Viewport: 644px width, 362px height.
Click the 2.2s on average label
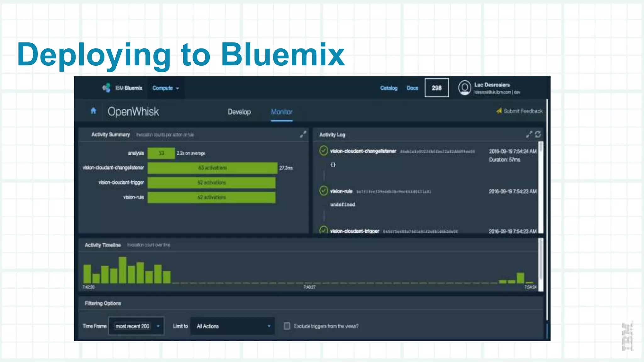click(191, 153)
